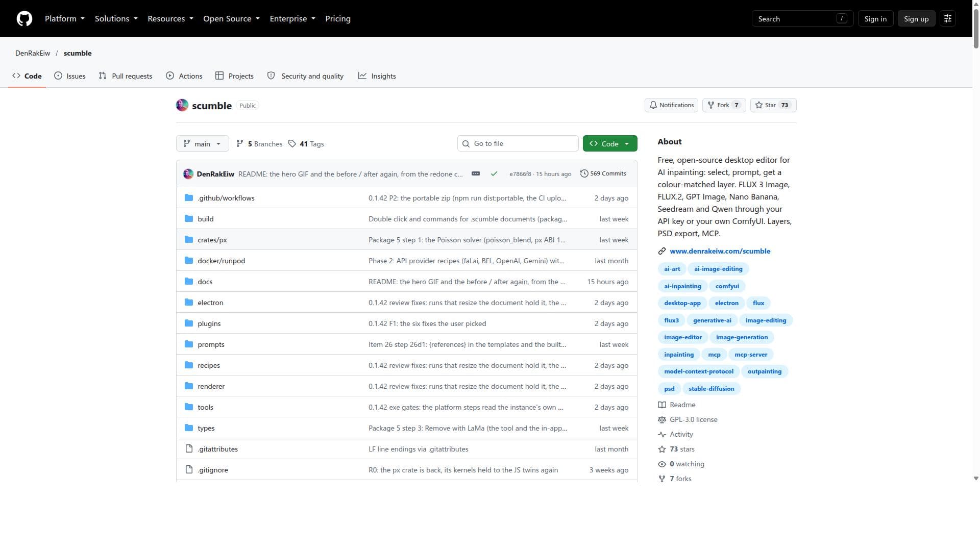Click the Go to file input
The width and height of the screenshot is (980, 551).
point(518,144)
